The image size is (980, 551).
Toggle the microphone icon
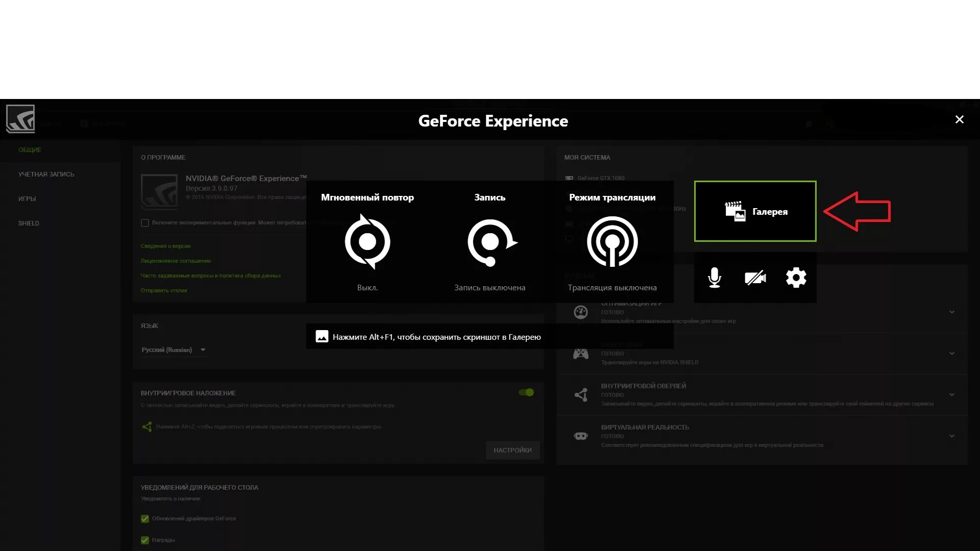715,278
